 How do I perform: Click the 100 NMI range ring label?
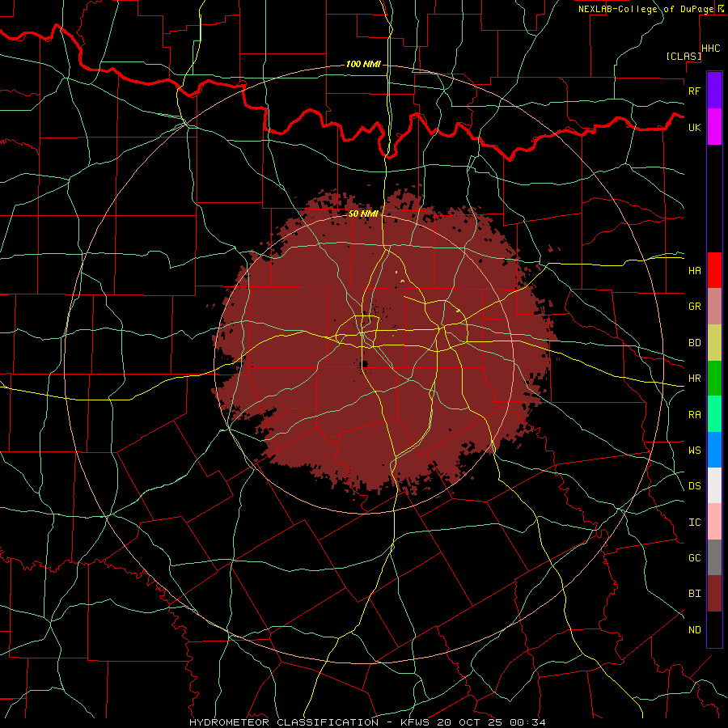[x=363, y=64]
